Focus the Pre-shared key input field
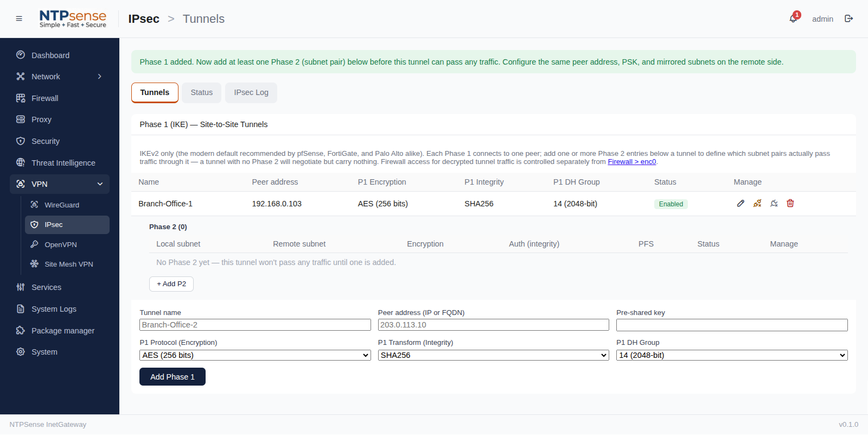This screenshot has height=435, width=868. (x=732, y=325)
